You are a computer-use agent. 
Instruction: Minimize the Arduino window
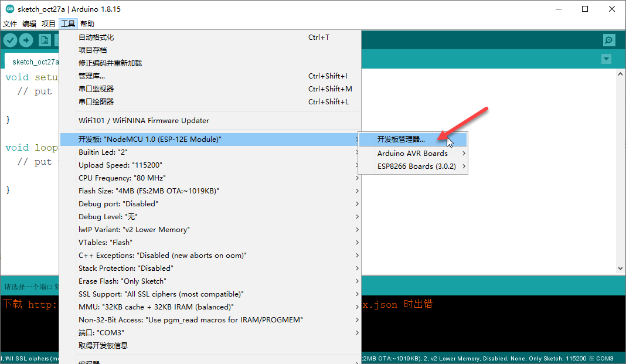click(559, 9)
